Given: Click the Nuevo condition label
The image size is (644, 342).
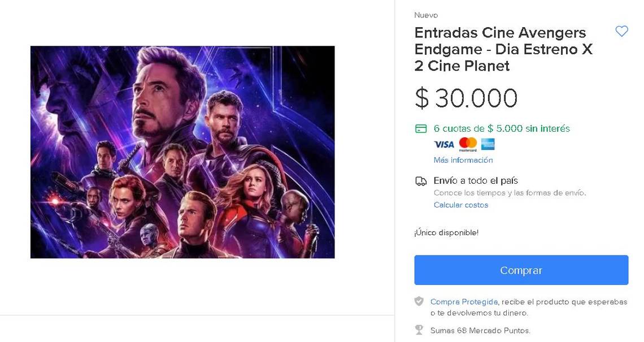Looking at the screenshot, I should tap(426, 15).
